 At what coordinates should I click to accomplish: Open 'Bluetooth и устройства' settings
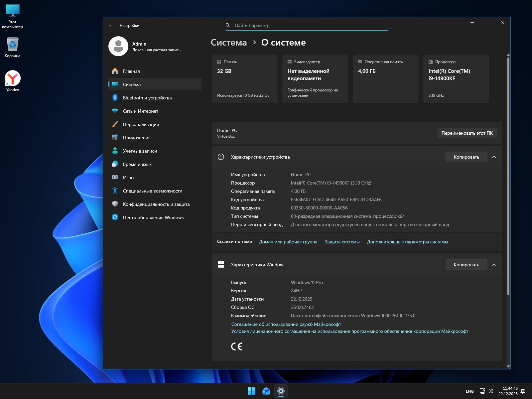(147, 98)
